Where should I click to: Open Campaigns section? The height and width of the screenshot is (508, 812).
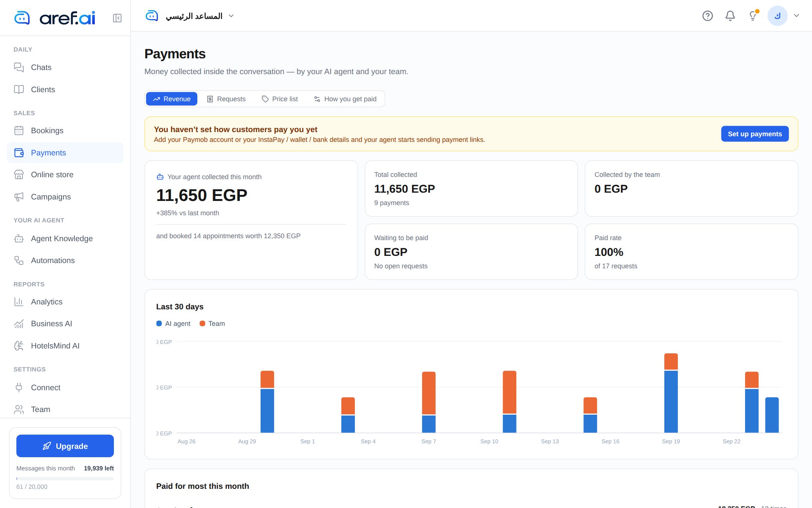pos(65,197)
